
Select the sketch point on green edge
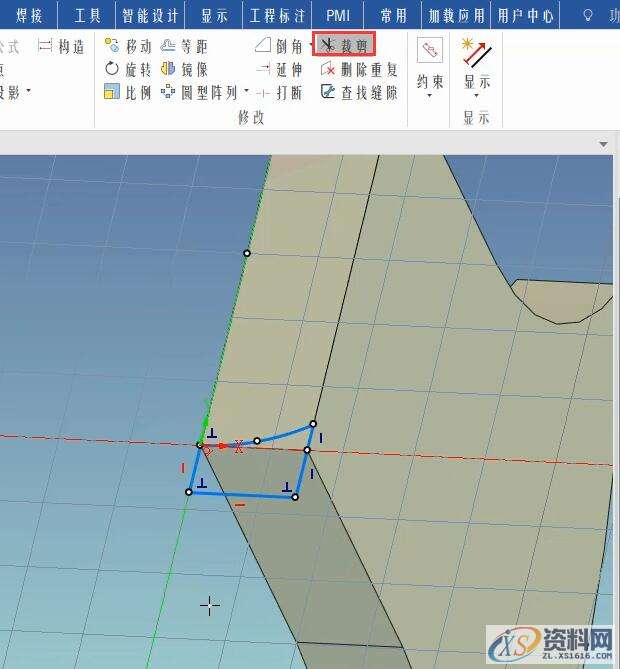click(247, 253)
